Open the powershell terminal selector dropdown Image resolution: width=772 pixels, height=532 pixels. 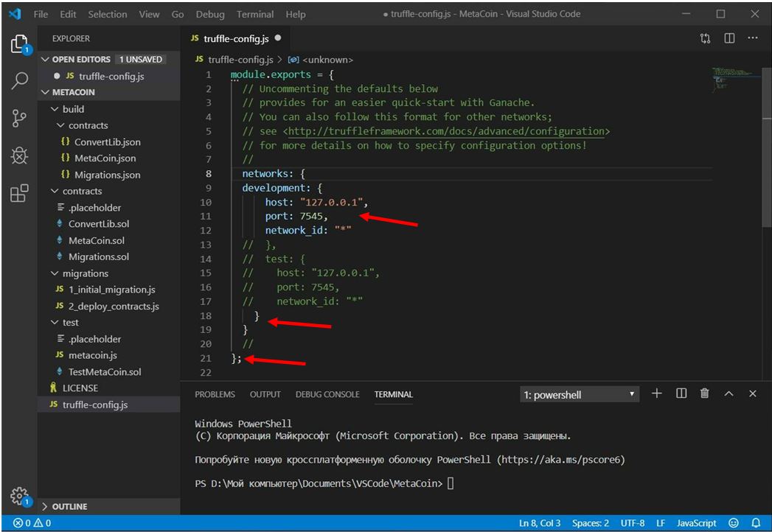[x=580, y=395]
